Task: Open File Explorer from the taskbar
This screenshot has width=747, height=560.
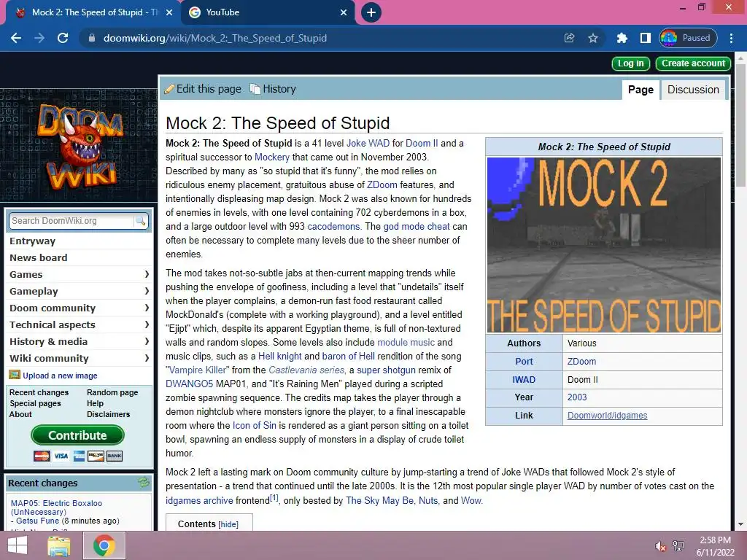Action: [x=58, y=545]
